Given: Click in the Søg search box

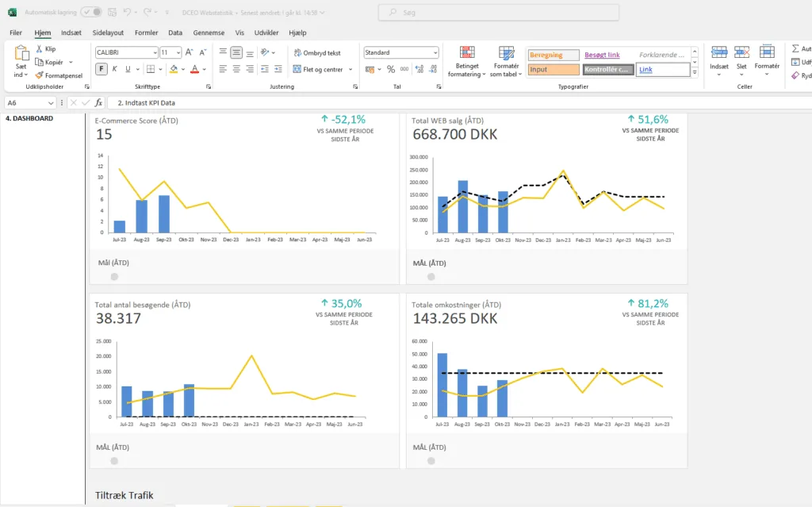Looking at the screenshot, I should (498, 13).
